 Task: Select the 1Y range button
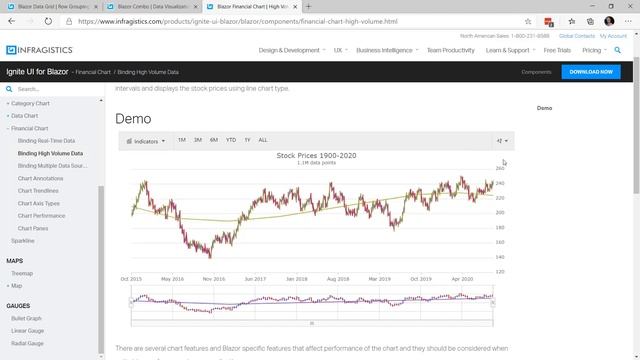[x=247, y=140]
